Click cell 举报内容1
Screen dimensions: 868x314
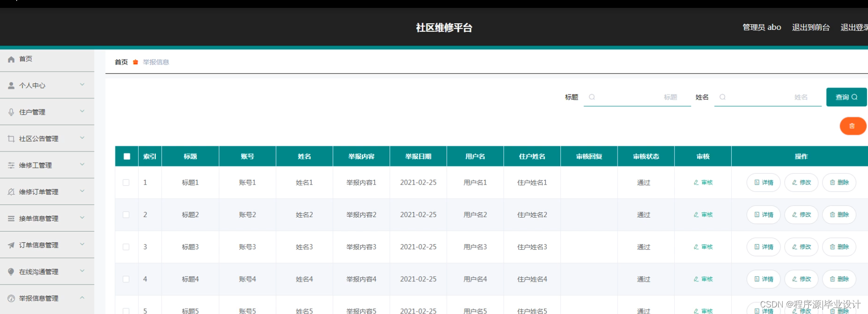pos(361,183)
